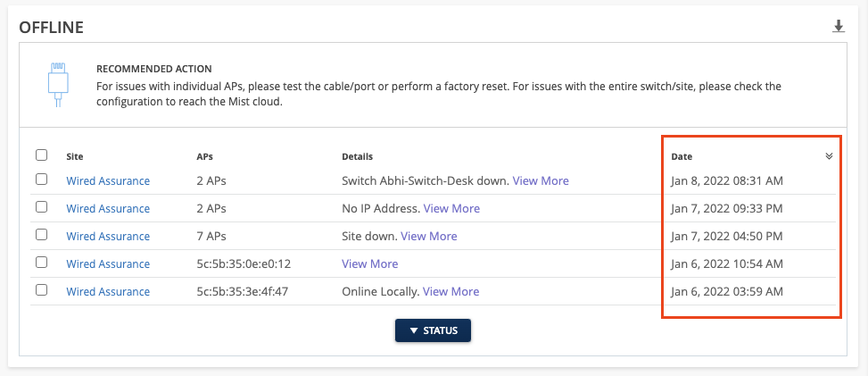Viewport: 868px width, 376px height.
Task: Click the Details column header
Action: (357, 156)
